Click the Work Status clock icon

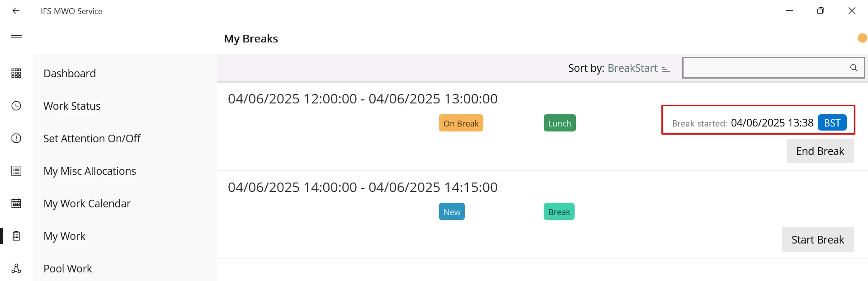pos(16,106)
